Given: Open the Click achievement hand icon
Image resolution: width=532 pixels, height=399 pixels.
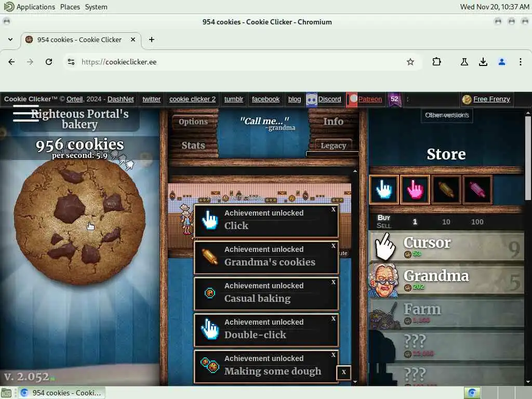Looking at the screenshot, I should point(210,220).
